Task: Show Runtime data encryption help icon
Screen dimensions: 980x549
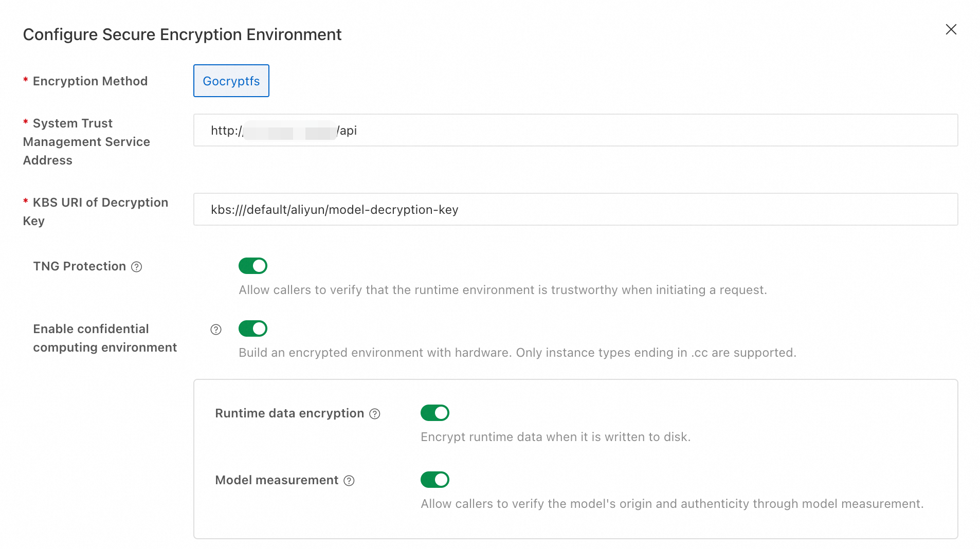Action: tap(375, 414)
